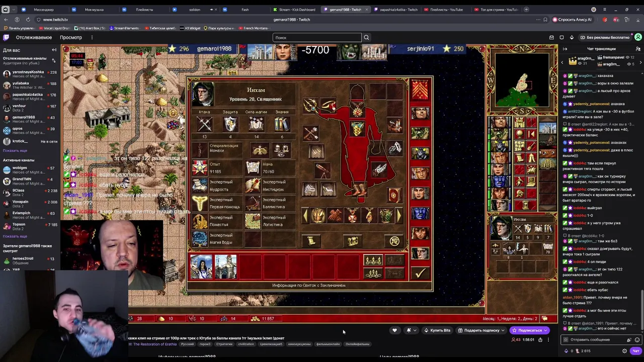Toggle mute on the solidon browser tab
This screenshot has height=362, width=644.
(211, 10)
